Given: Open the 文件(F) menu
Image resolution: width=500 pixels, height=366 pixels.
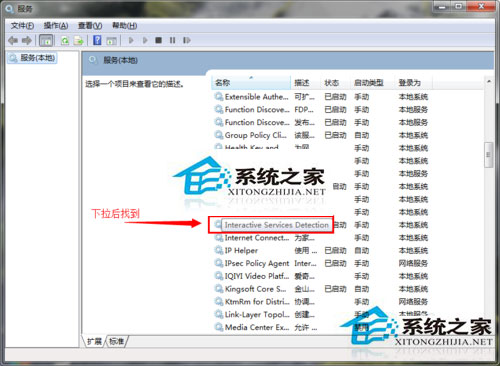Looking at the screenshot, I should click(22, 26).
